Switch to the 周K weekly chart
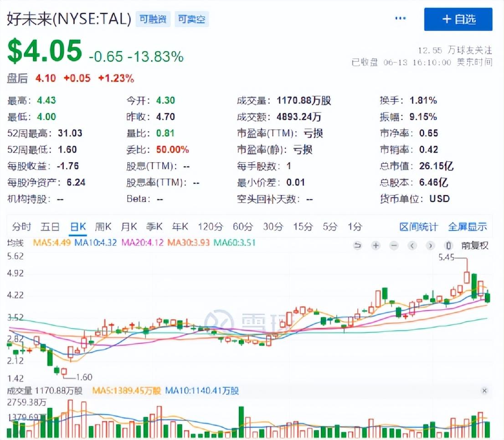 pyautogui.click(x=103, y=226)
